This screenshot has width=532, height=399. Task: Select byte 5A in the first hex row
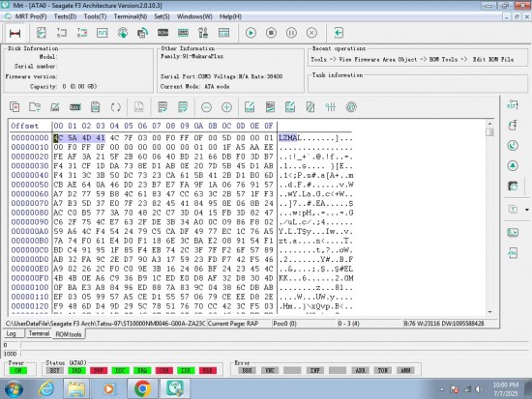tap(73, 138)
